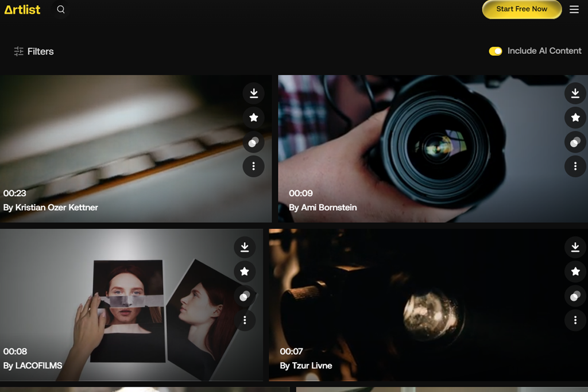The image size is (588, 392).
Task: Click Start Free Now button
Action: tap(521, 9)
